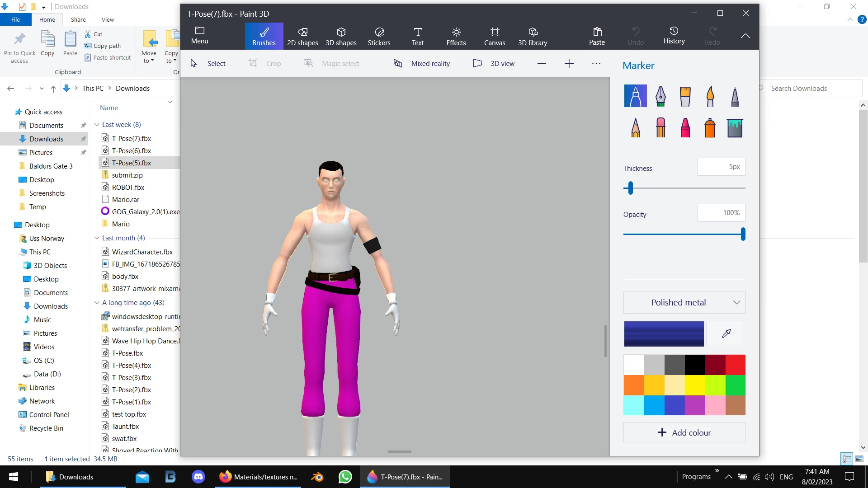Viewport: 868px width, 488px height.
Task: Click the Thickness value field
Action: coord(721,167)
